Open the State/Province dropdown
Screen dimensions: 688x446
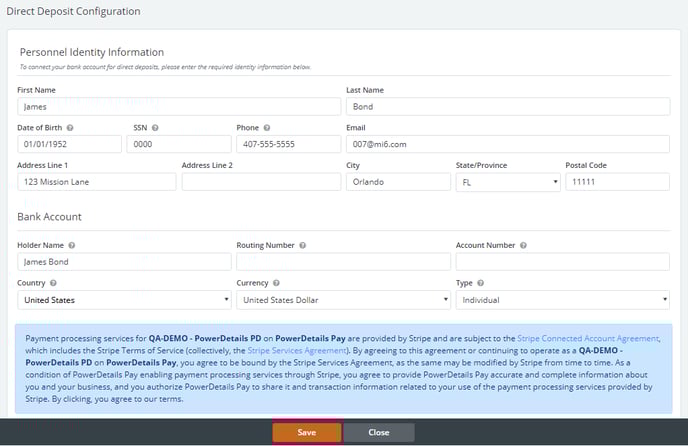(x=507, y=183)
